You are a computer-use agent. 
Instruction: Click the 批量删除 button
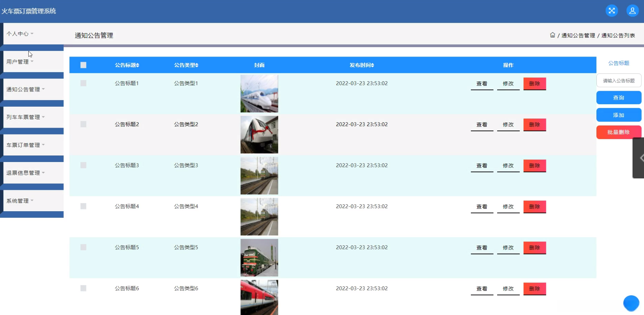(x=619, y=132)
